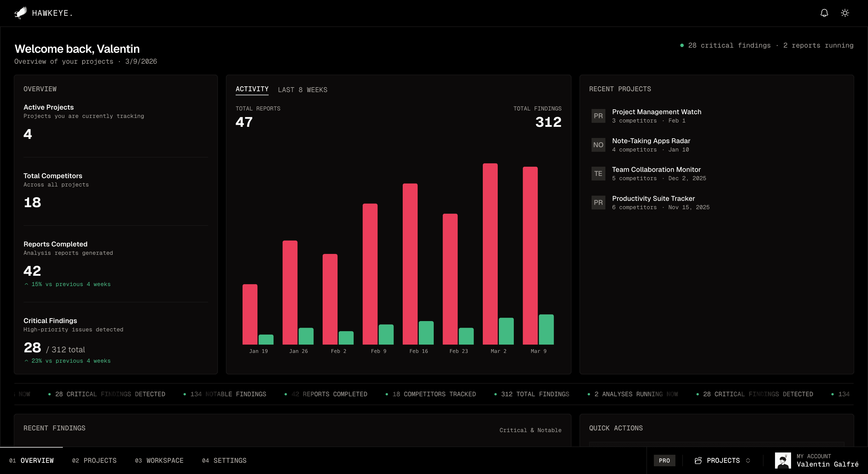Viewport: 868px width, 474px height.
Task: Switch to the Activity tab
Action: [x=252, y=89]
